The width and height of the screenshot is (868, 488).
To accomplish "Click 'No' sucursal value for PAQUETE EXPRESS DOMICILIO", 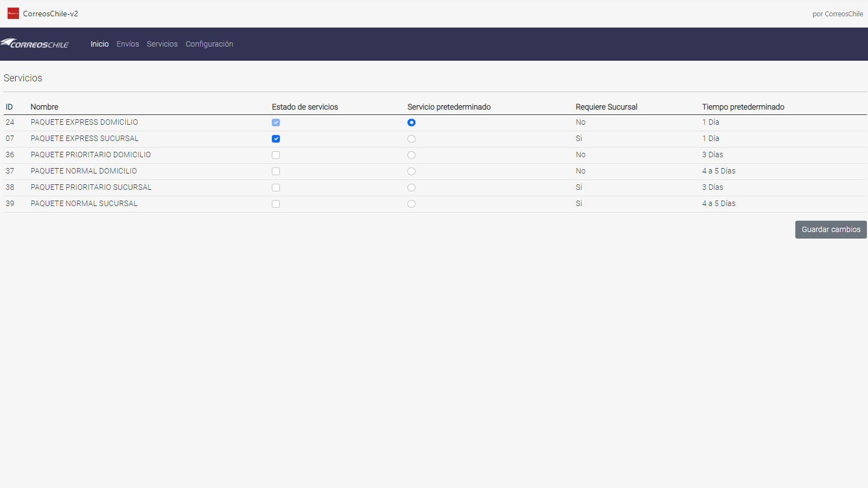I will coord(580,122).
